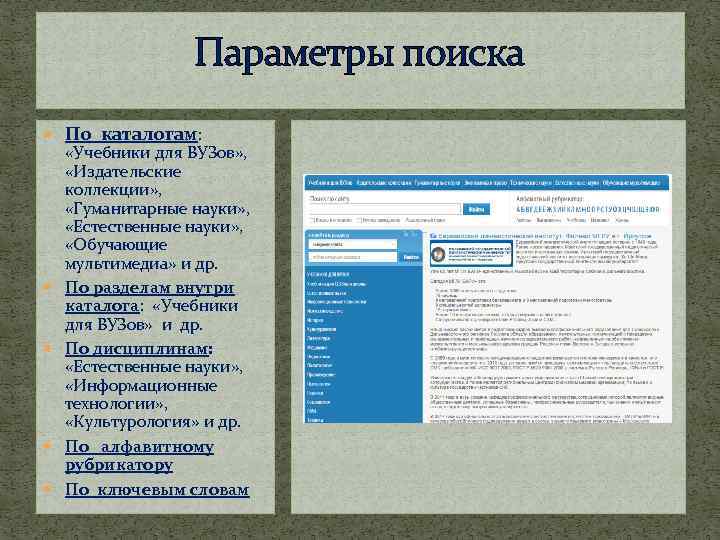
Task: Select the 'По дисциплинам' underlined heading
Action: pyautogui.click(x=137, y=349)
